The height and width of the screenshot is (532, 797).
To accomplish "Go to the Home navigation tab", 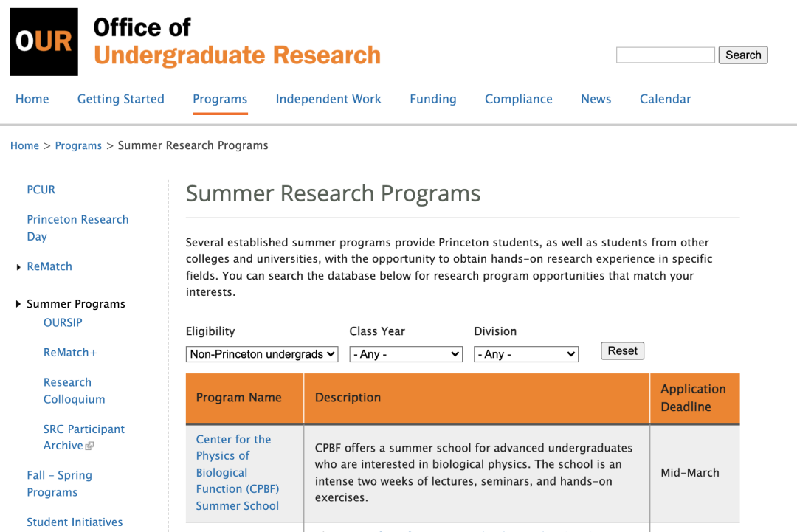I will click(32, 99).
